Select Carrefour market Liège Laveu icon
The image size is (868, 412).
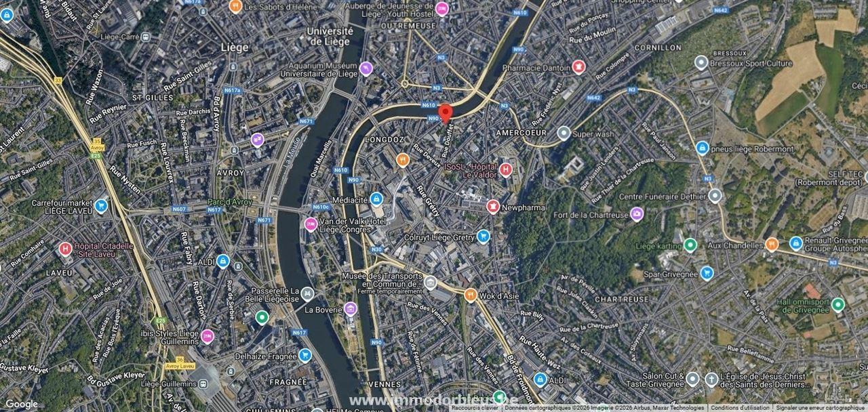(x=101, y=206)
